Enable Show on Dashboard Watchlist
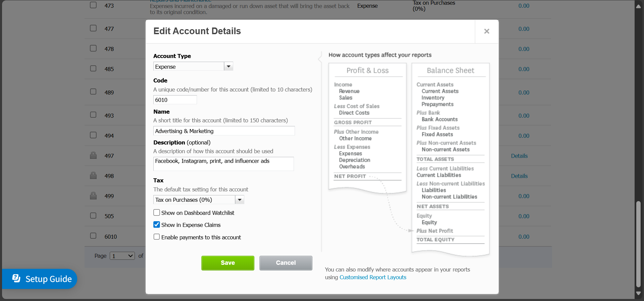This screenshot has height=301, width=644. pos(157,213)
